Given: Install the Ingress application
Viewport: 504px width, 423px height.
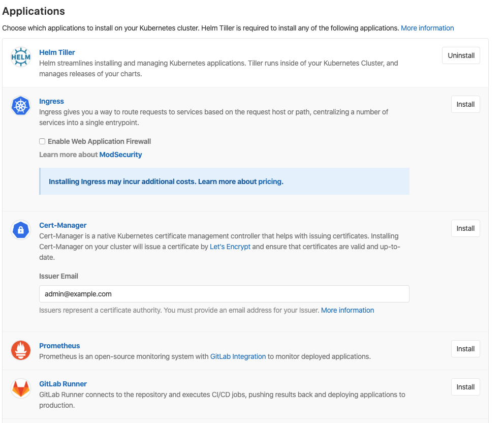Looking at the screenshot, I should [465, 104].
